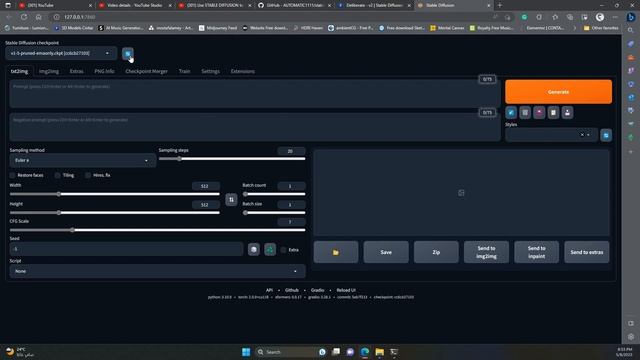Open Stable Diffusion checkpoint dropdown
The width and height of the screenshot is (640, 360).
pyautogui.click(x=61, y=53)
